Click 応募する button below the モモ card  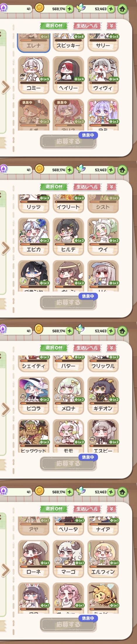68,464
